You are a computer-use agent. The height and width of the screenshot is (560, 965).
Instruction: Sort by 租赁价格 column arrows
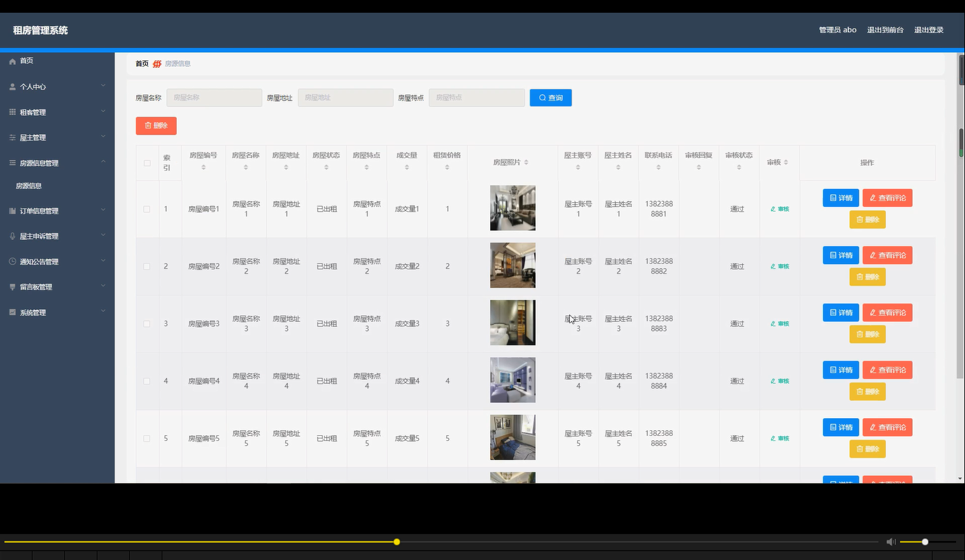(447, 167)
